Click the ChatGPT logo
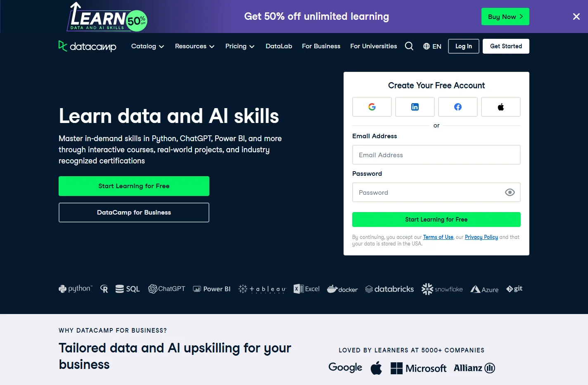 [167, 289]
